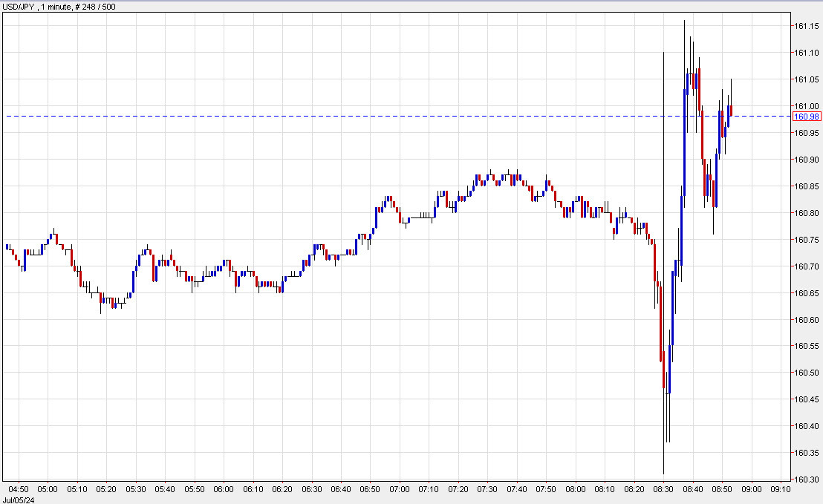Click the 05:40 time axis label
This screenshot has height=504, width=823.
point(165,489)
